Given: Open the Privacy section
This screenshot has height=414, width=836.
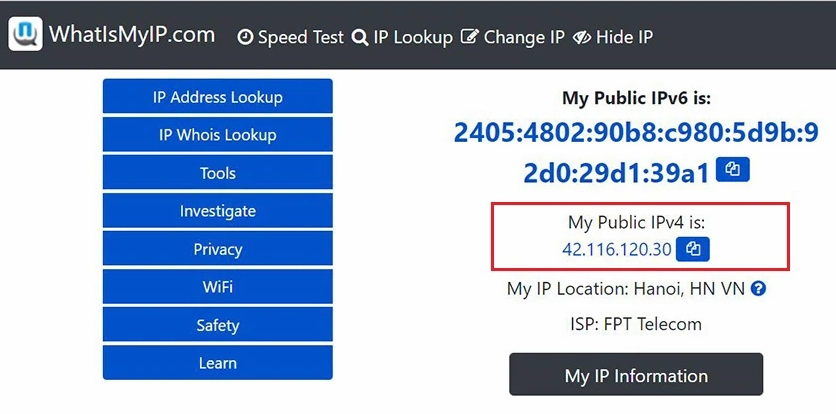Looking at the screenshot, I should click(x=217, y=249).
